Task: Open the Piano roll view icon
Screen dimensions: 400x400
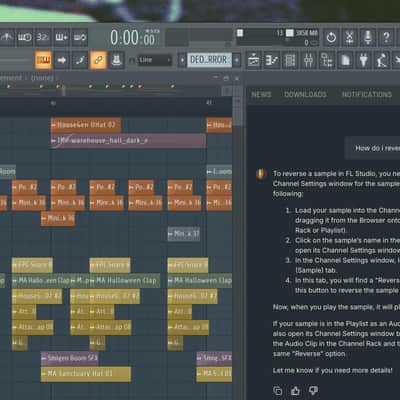Action: click(272, 61)
